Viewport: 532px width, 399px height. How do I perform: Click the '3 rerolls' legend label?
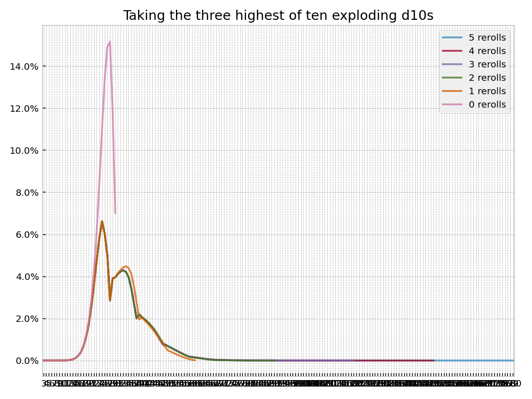coord(487,65)
